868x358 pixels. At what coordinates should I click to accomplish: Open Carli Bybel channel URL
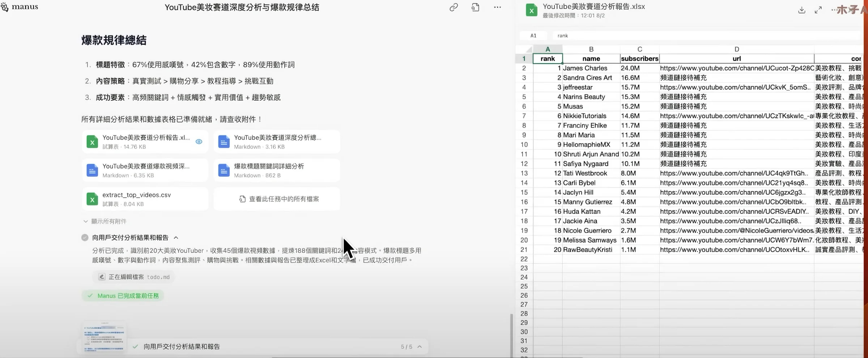737,183
